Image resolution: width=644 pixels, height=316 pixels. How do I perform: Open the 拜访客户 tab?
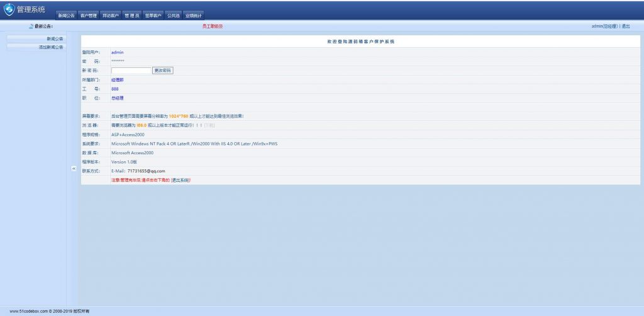click(110, 15)
